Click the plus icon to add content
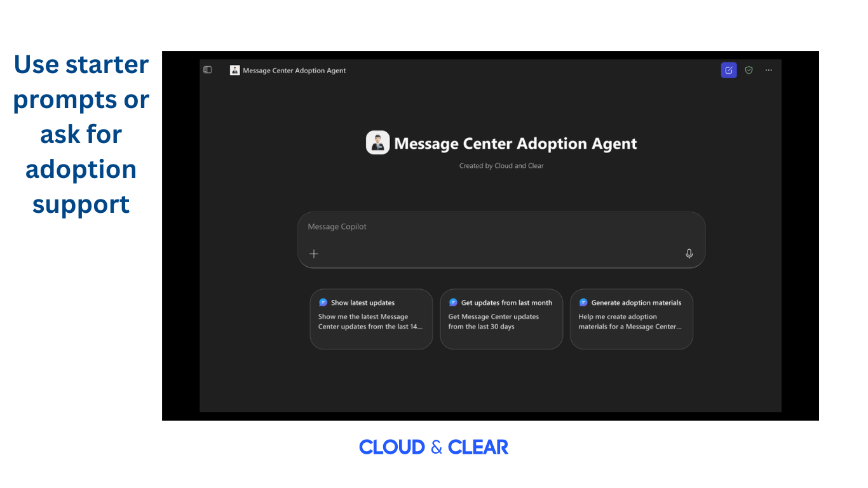 tap(314, 254)
